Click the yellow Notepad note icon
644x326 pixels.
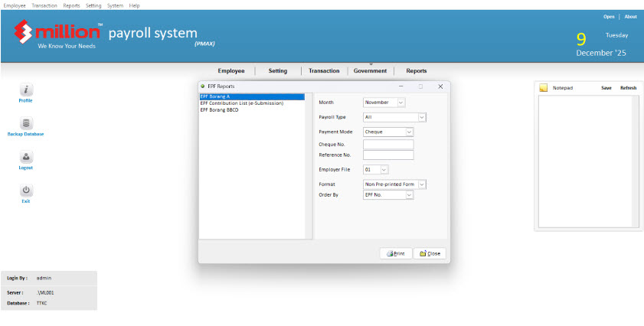544,88
